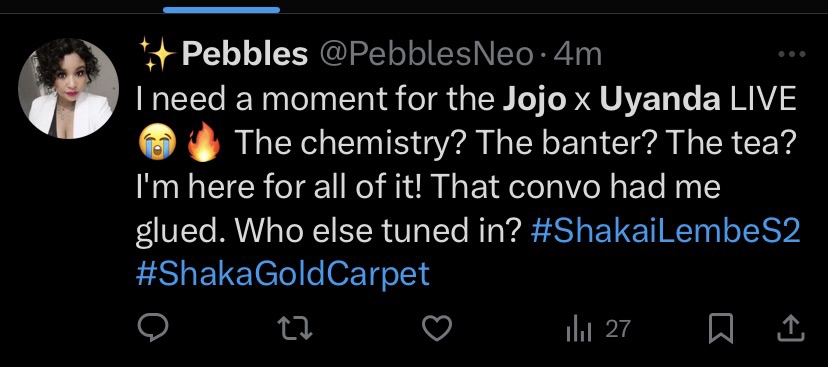Click the 4m timestamp of the tweet
Screen dimensions: 828x367
pyautogui.click(x=577, y=54)
